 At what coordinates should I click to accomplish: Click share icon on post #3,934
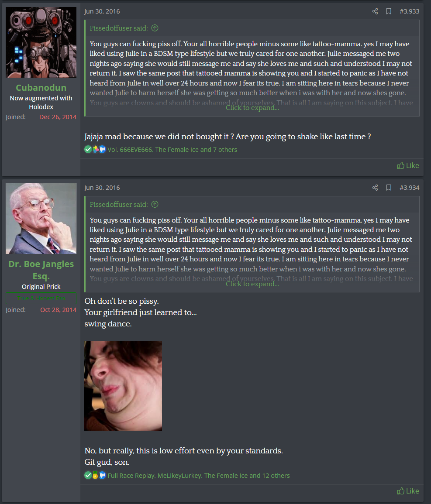tap(375, 188)
